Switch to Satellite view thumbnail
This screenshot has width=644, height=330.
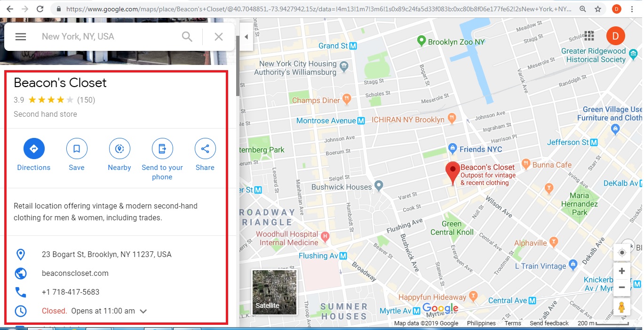tap(275, 292)
